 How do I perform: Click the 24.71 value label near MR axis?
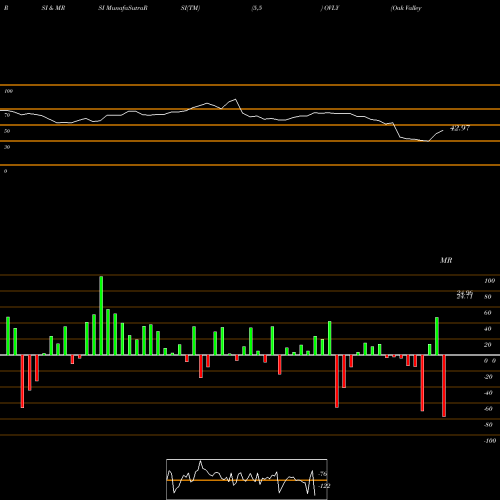pos(465,296)
